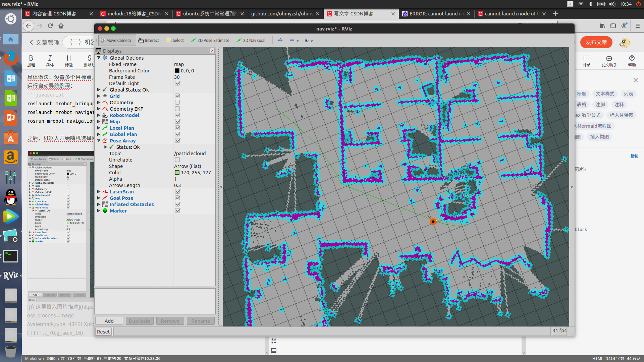Click the Reset button

click(103, 331)
